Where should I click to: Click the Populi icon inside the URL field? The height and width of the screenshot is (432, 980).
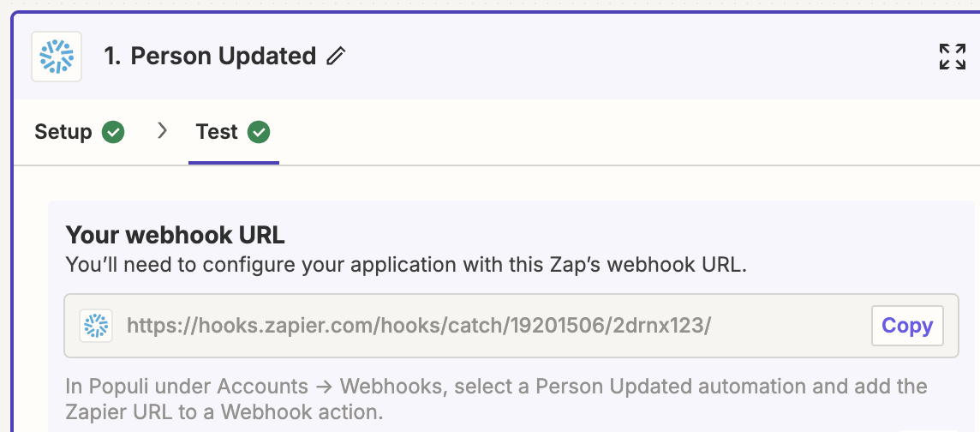click(96, 326)
